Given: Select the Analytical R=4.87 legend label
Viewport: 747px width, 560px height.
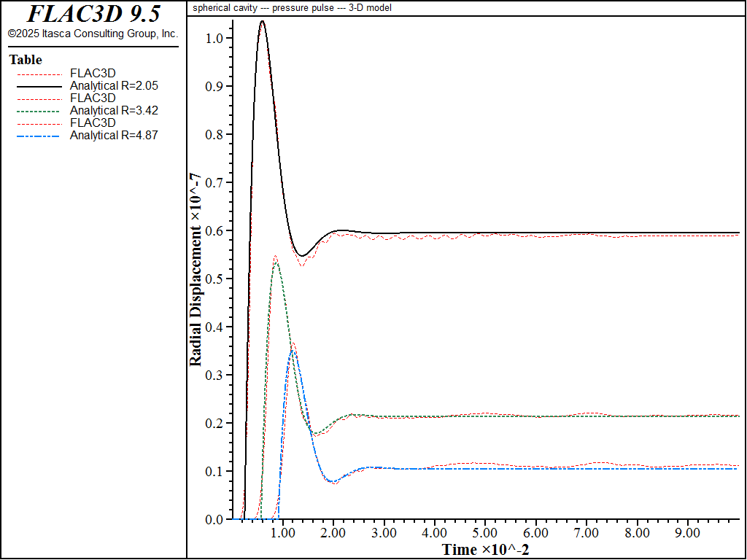Looking at the screenshot, I should (x=114, y=135).
